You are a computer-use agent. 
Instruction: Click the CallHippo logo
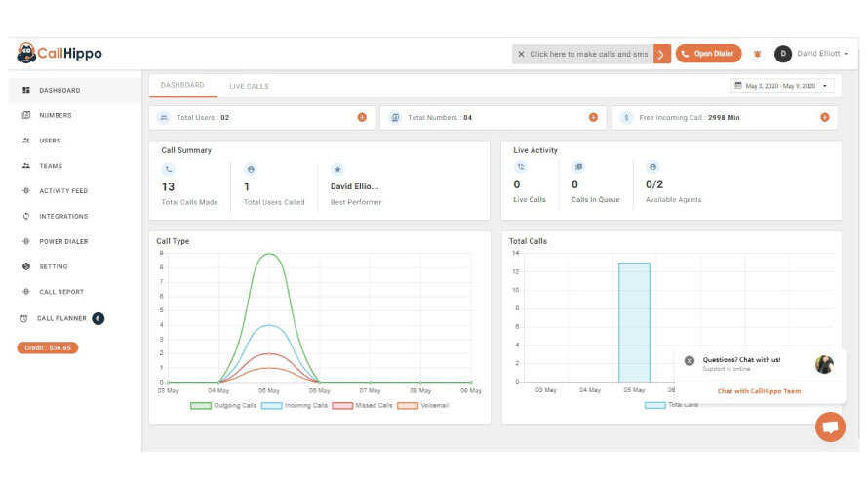pos(59,54)
